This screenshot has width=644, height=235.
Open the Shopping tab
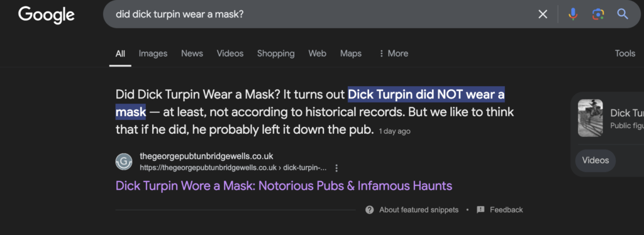pos(275,53)
